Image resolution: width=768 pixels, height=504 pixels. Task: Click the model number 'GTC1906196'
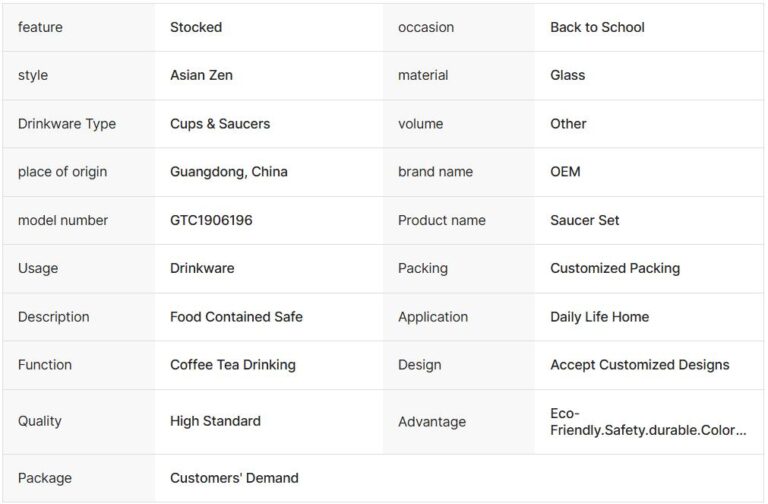[211, 220]
